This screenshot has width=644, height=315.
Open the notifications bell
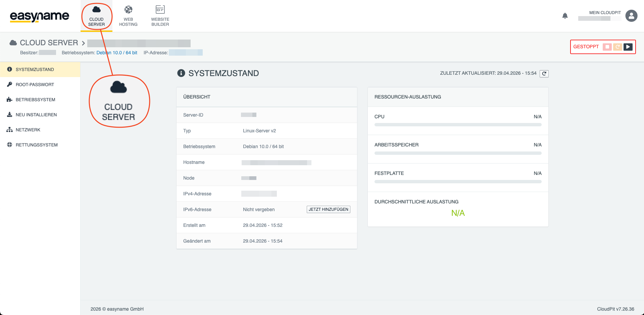click(565, 16)
